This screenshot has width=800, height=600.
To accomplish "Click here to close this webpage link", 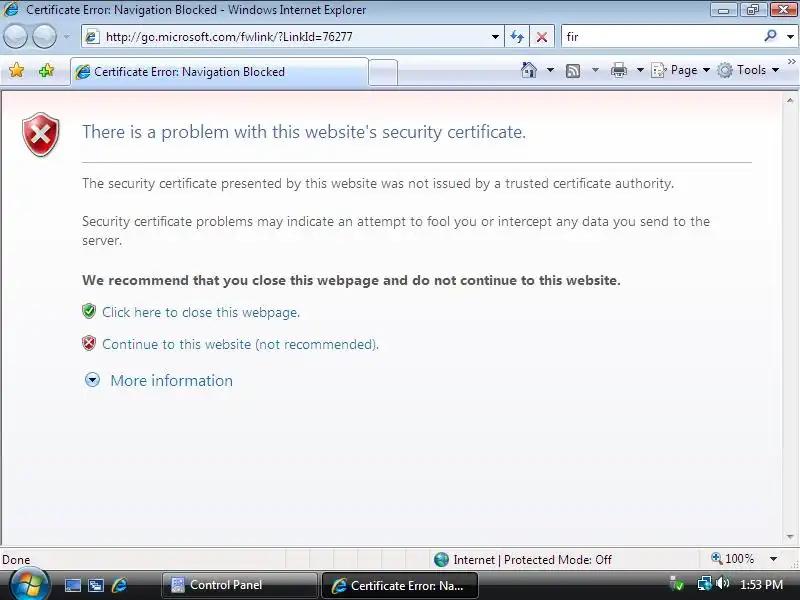I will 201,312.
